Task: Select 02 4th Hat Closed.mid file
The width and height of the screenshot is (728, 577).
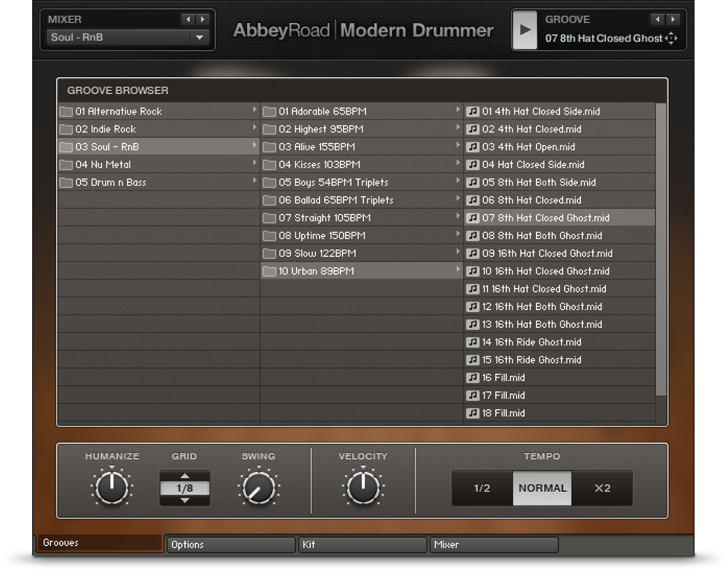Action: coord(559,129)
